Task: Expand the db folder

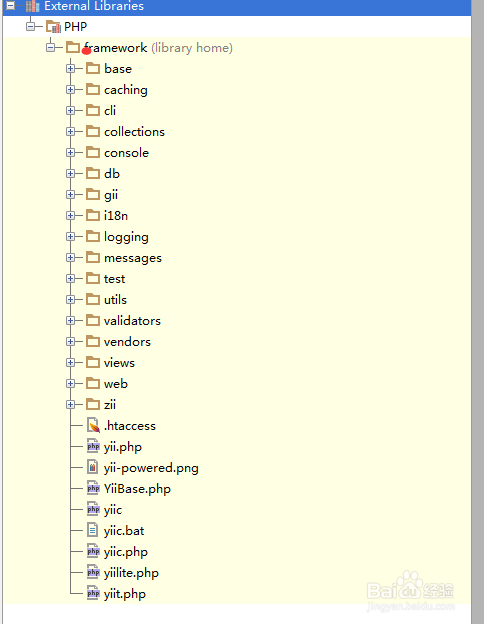Action: (70, 174)
